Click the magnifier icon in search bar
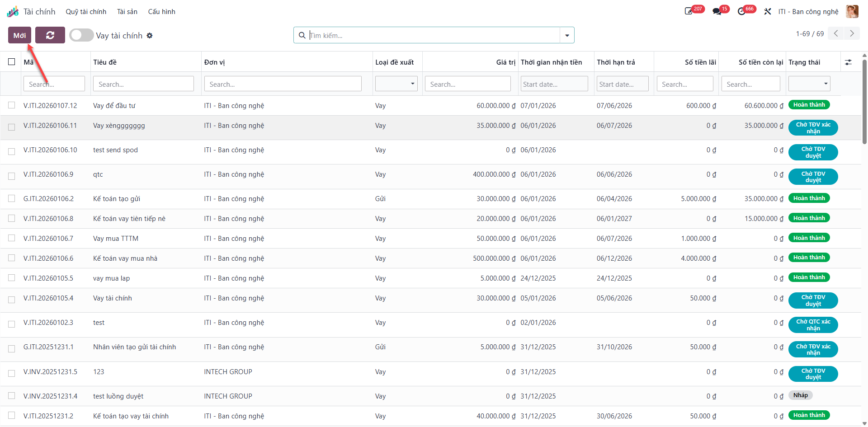This screenshot has width=868, height=427. (302, 35)
